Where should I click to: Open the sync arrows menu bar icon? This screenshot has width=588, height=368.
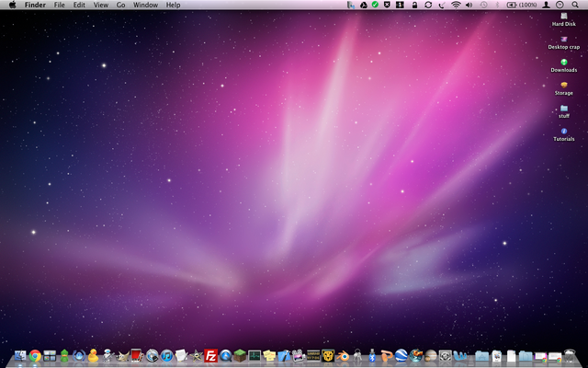[428, 5]
